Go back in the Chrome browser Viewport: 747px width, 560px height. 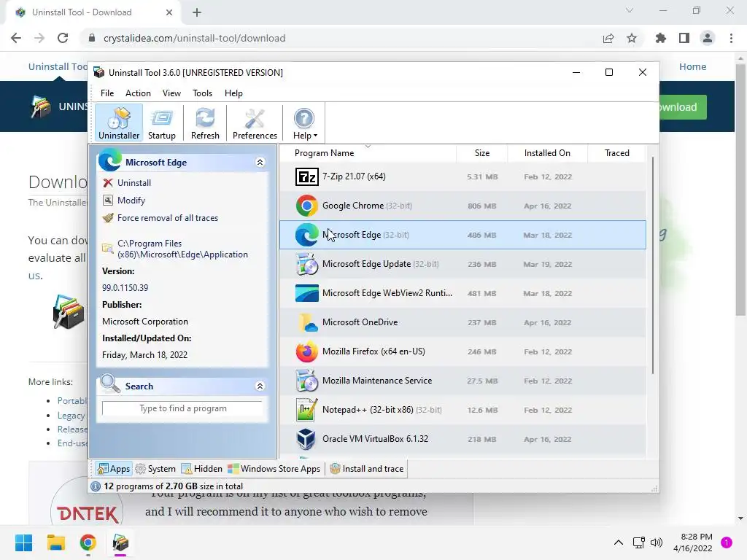pos(16,38)
